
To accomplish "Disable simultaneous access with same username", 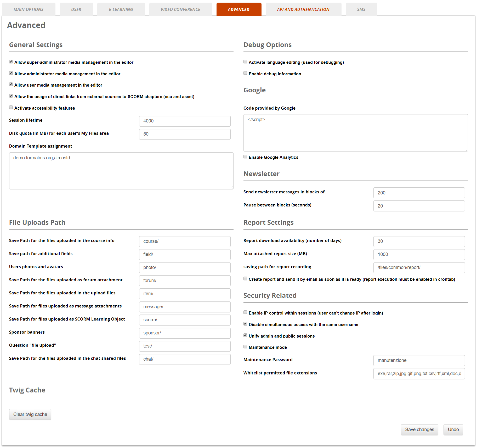I will coord(245,324).
